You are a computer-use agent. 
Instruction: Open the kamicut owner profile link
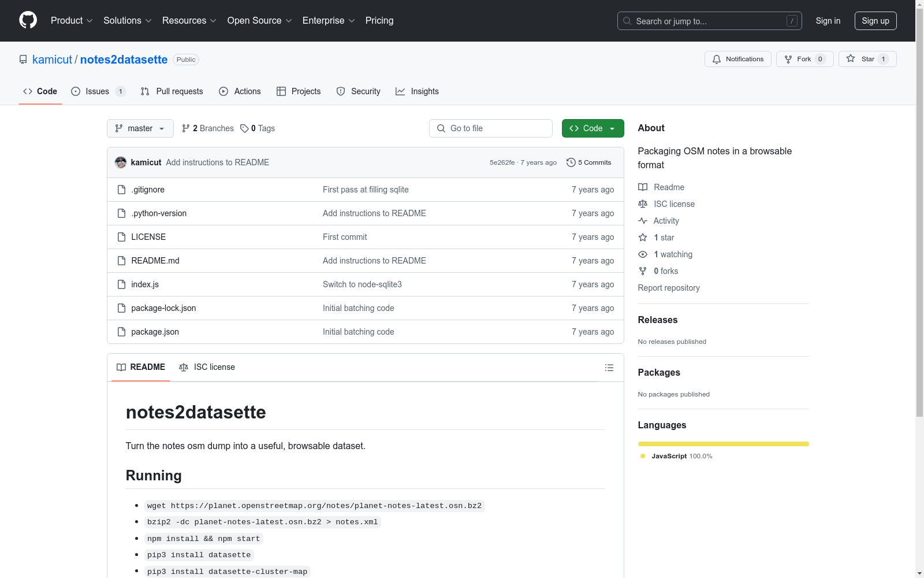point(52,60)
